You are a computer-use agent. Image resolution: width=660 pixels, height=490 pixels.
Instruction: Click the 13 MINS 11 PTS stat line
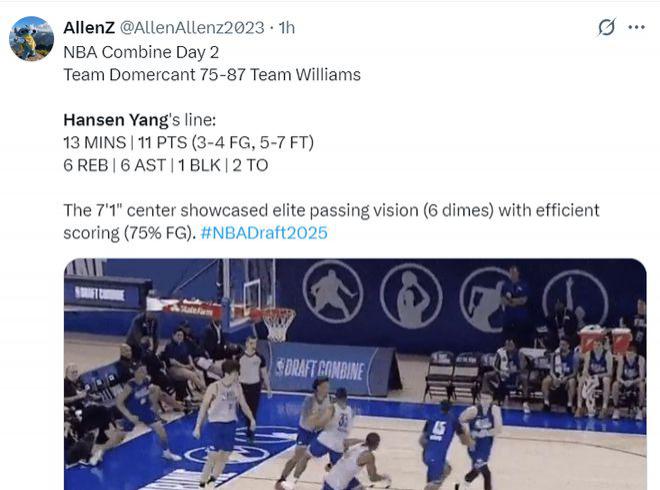pos(189,143)
